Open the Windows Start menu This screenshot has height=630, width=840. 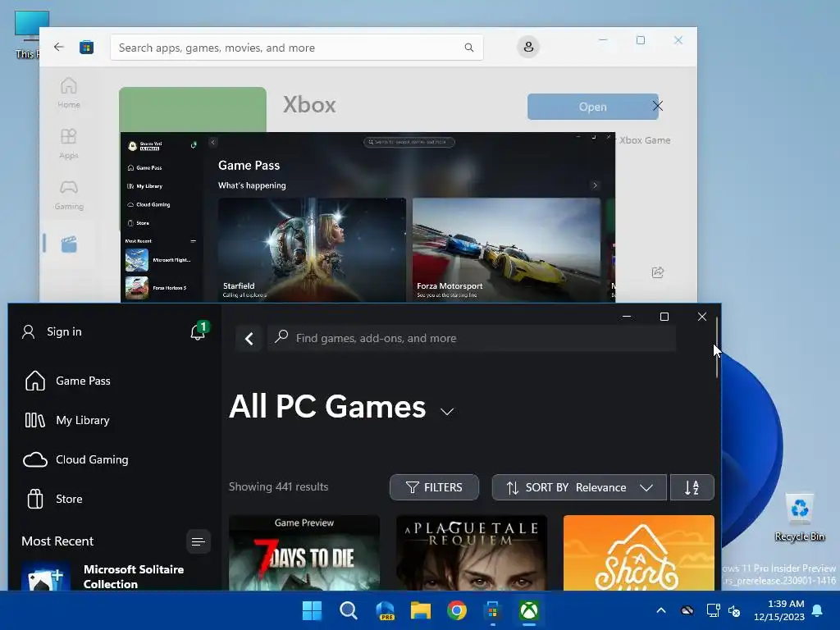tap(312, 610)
